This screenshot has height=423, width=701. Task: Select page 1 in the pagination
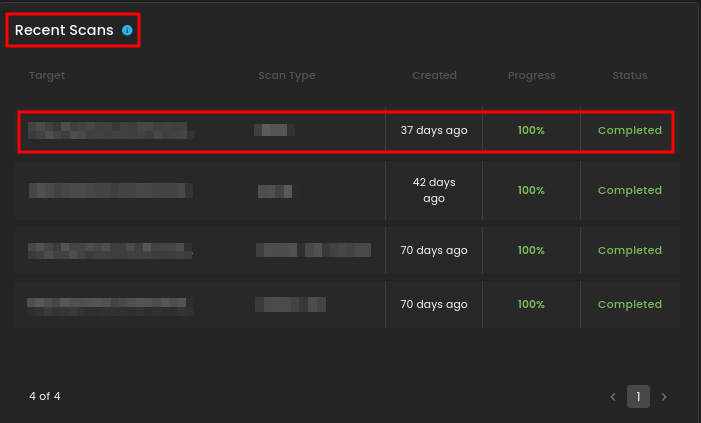coord(638,397)
